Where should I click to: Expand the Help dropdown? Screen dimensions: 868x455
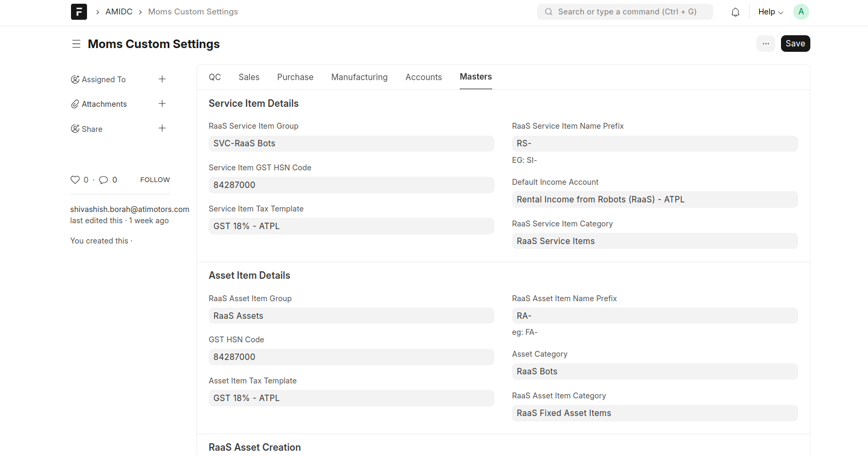[770, 12]
